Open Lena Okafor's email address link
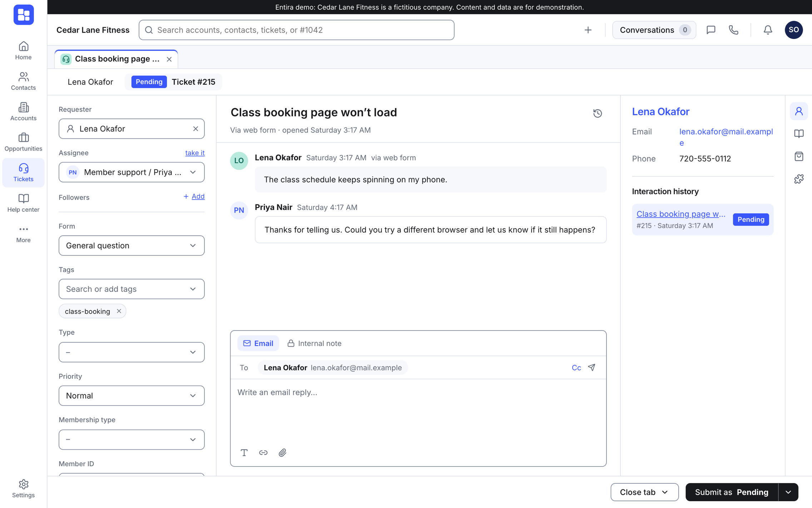 click(x=726, y=137)
